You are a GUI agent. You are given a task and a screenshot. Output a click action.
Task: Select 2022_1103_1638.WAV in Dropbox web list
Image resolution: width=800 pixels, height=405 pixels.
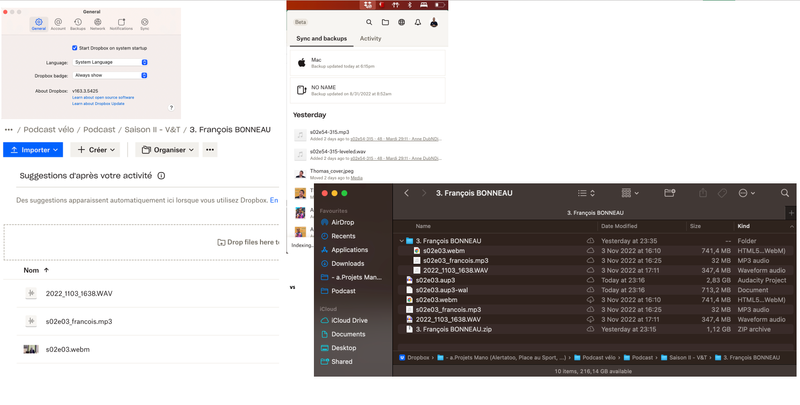click(x=79, y=293)
